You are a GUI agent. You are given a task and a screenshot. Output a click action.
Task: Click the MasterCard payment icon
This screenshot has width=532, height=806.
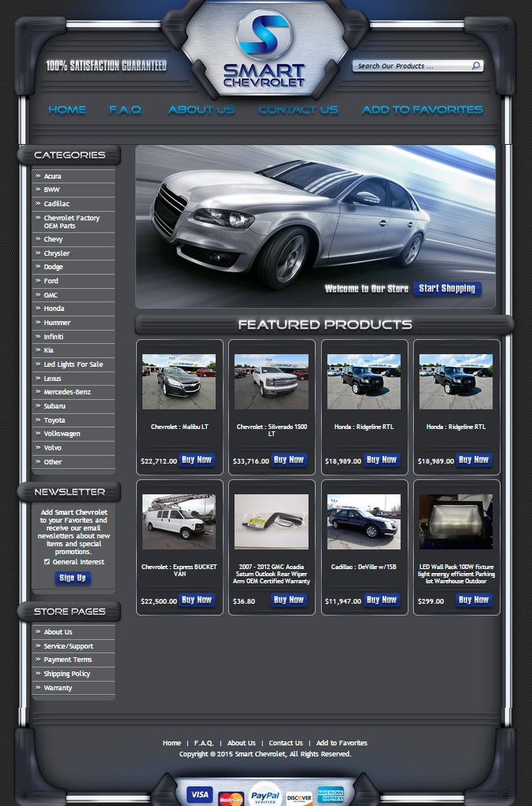click(x=231, y=799)
